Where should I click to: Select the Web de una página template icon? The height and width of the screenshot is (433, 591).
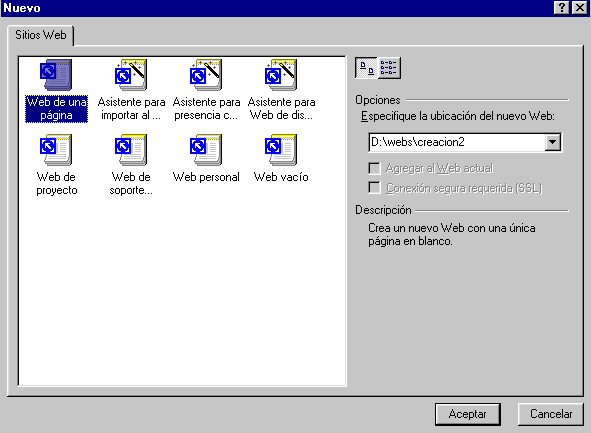[56, 75]
